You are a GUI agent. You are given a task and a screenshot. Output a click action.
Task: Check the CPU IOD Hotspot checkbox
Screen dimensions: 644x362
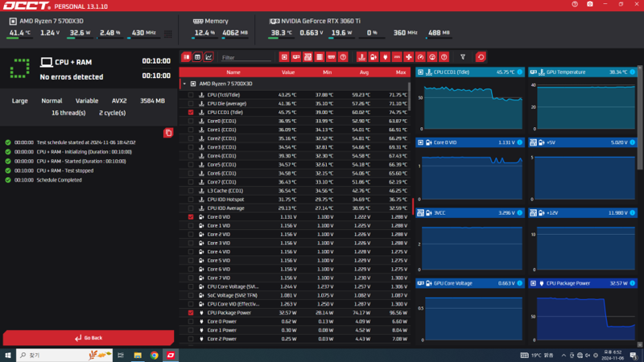tap(191, 200)
